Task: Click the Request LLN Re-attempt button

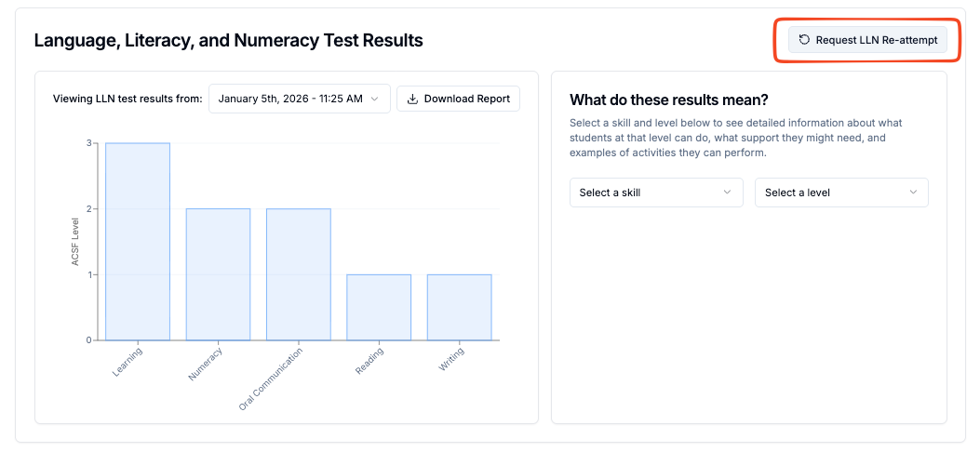Action: point(867,39)
